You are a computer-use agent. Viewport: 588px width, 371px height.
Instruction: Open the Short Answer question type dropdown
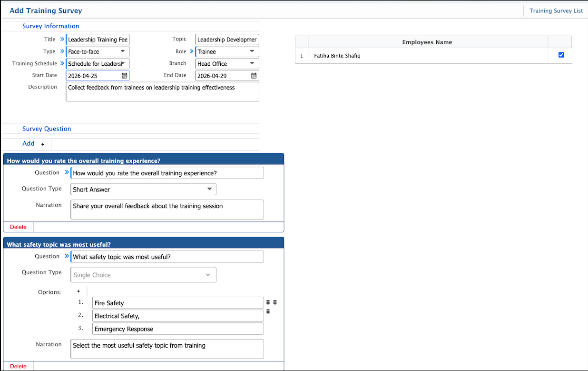(x=143, y=190)
